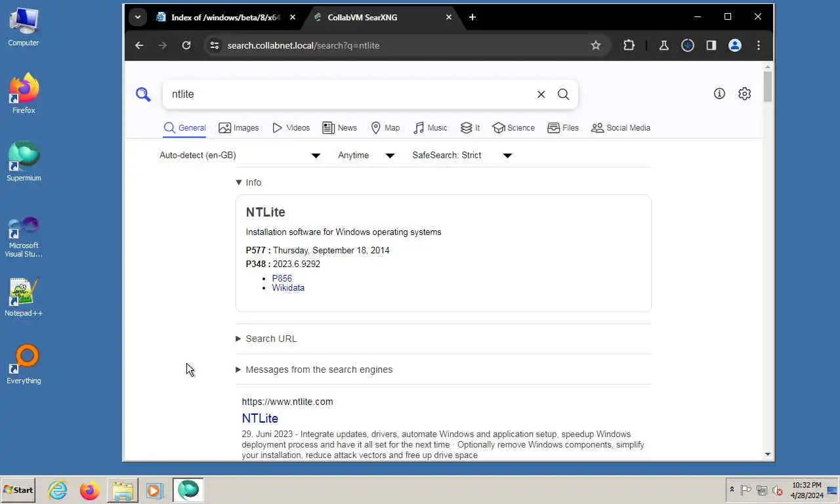840x504 pixels.
Task: Click the address bar URL
Action: click(x=303, y=45)
